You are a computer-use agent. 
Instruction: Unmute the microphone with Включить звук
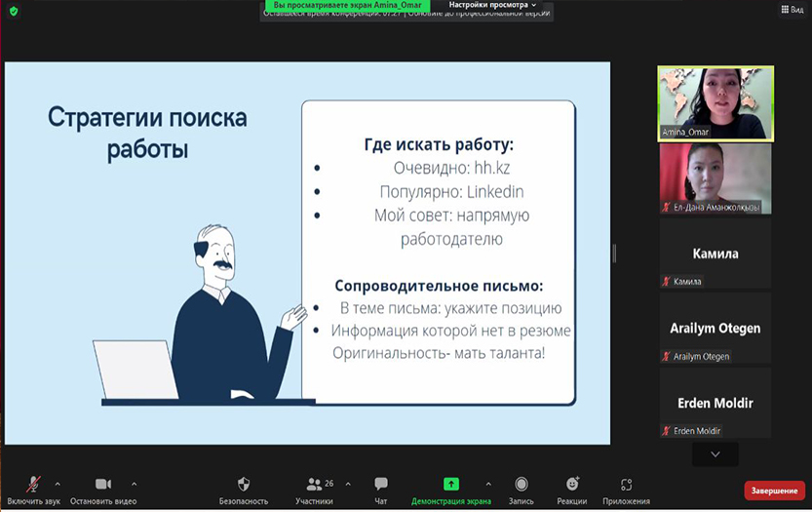[x=33, y=485]
